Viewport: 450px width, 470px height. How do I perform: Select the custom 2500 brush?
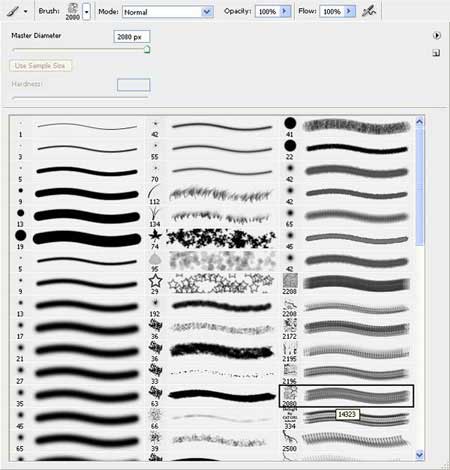(347, 441)
